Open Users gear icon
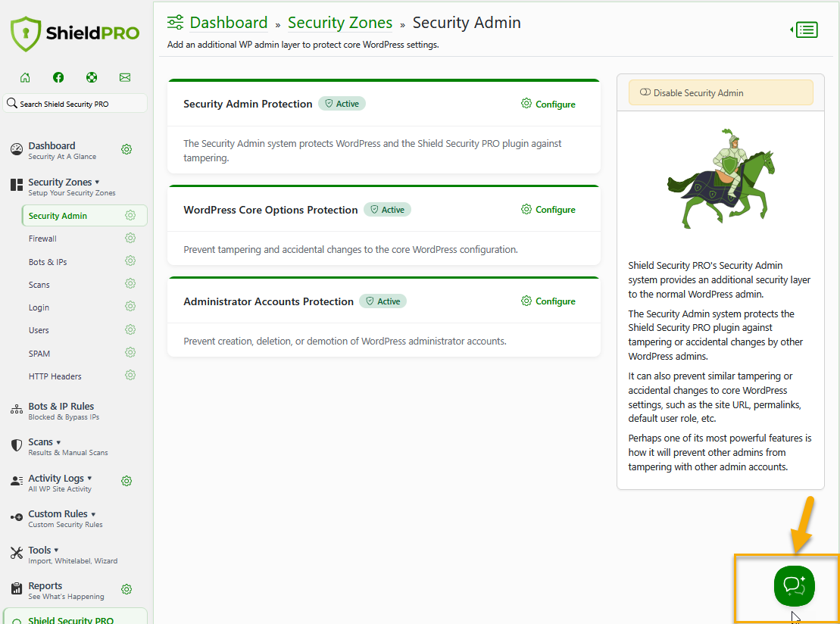This screenshot has height=624, width=840. click(x=130, y=329)
